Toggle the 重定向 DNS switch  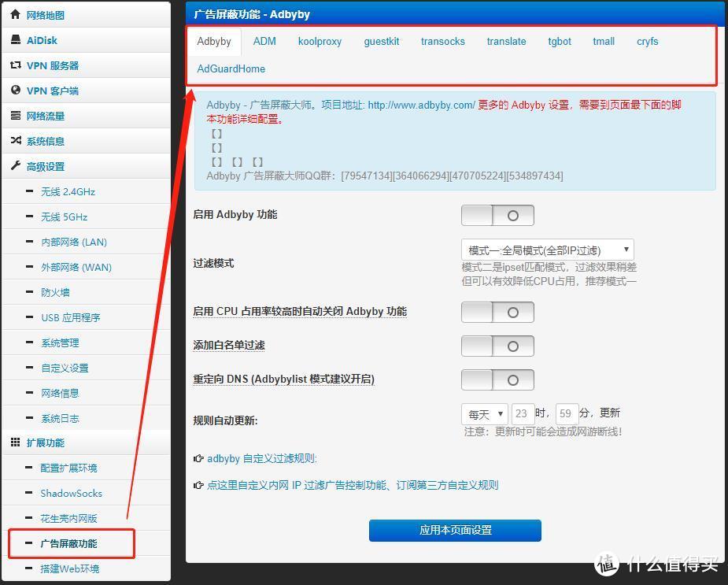(x=497, y=380)
